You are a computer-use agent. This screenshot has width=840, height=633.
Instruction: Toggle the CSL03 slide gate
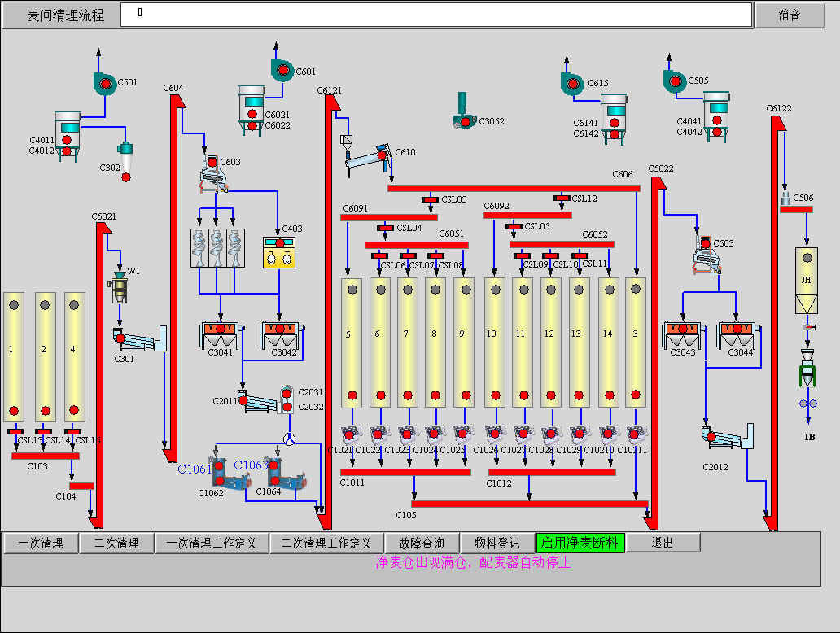tap(430, 200)
